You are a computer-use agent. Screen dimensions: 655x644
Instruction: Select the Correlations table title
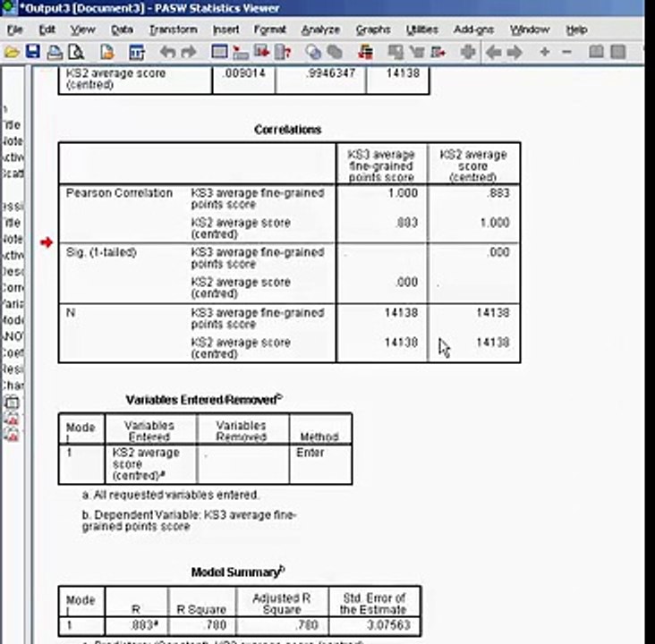pyautogui.click(x=288, y=130)
